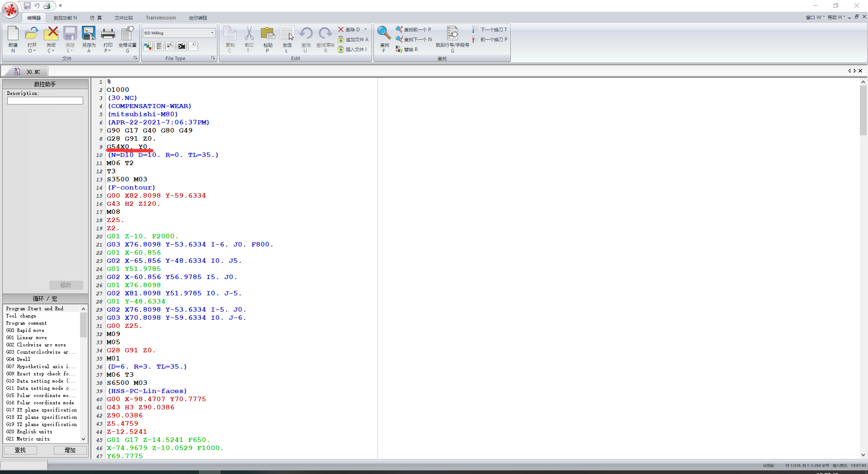Click 替换 R replace
The width and height of the screenshot is (868, 474).
[x=406, y=49]
